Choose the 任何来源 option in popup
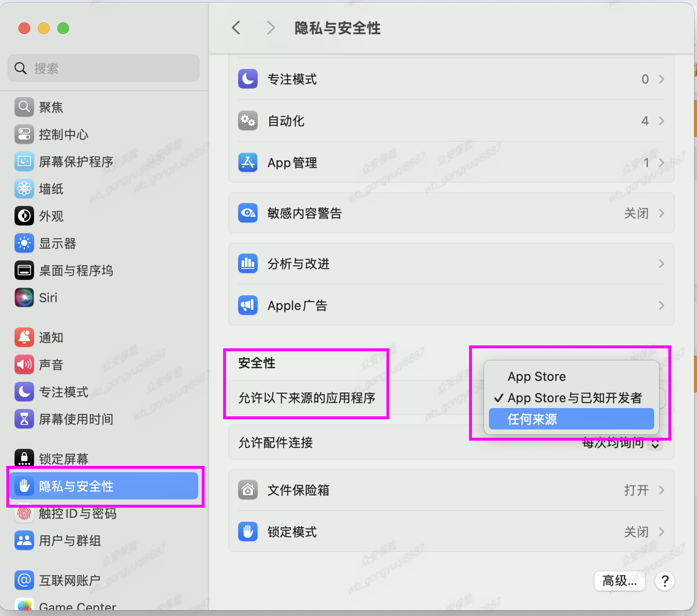The image size is (697, 616). click(x=571, y=419)
